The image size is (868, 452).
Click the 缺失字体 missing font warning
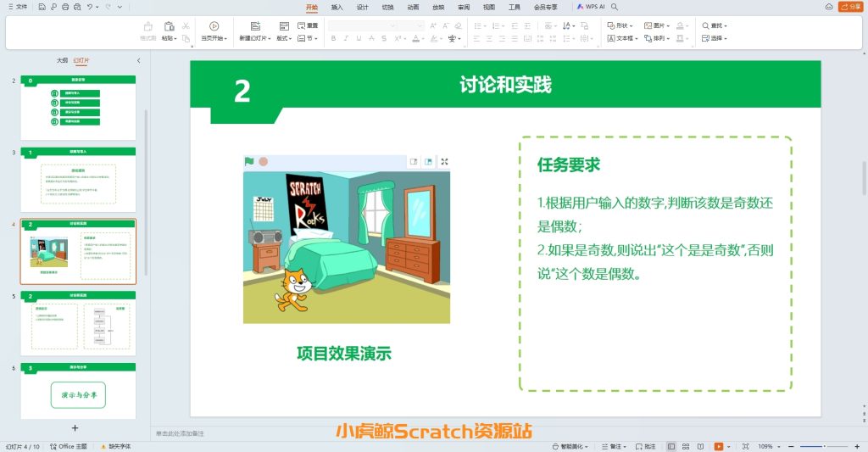click(116, 446)
